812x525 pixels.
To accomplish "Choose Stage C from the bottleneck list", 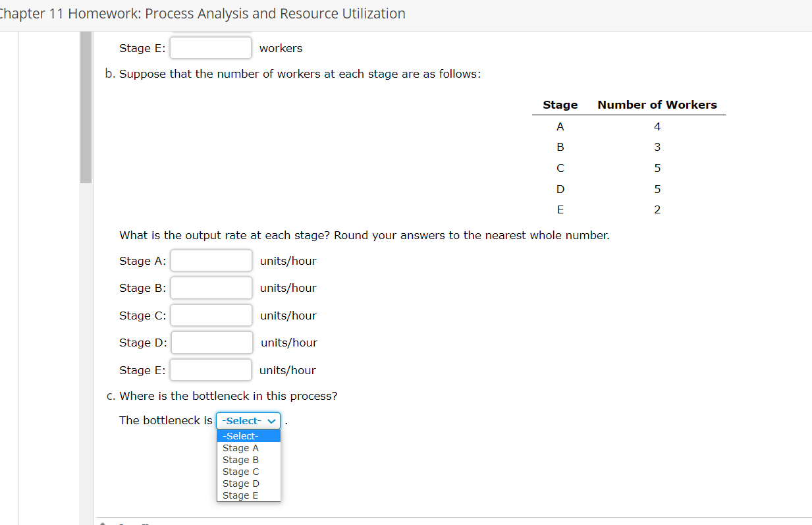I will [x=249, y=472].
